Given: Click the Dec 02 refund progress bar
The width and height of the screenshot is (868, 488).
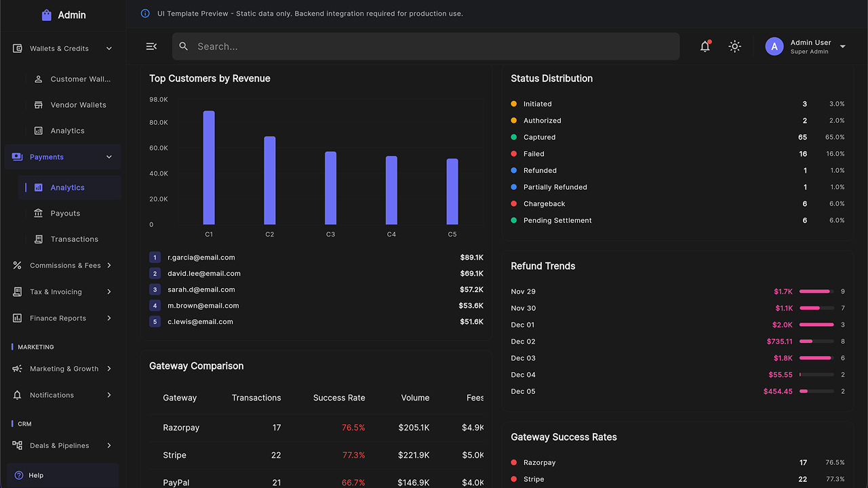Looking at the screenshot, I should point(816,342).
